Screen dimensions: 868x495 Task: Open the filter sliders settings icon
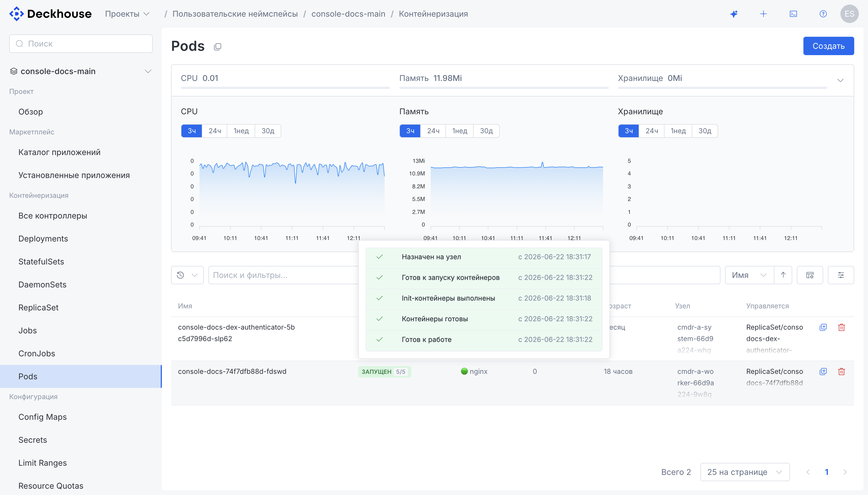[x=841, y=275]
